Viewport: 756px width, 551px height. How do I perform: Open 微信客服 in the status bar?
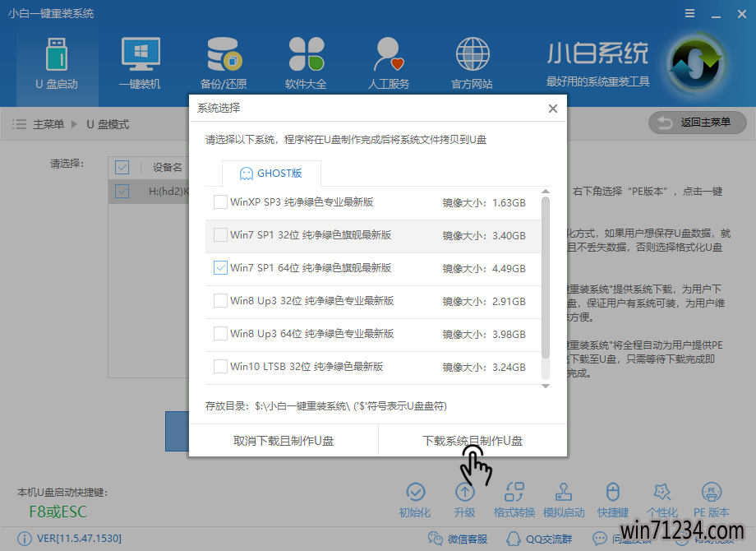458,539
